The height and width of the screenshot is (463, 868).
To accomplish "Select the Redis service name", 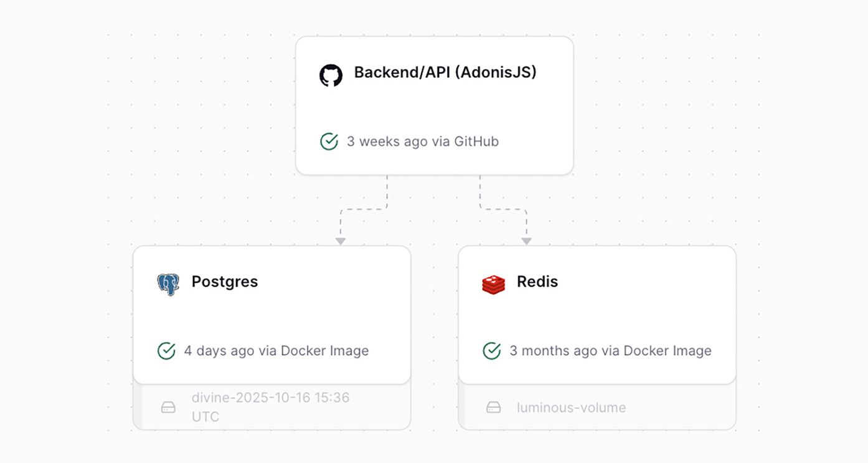I will (x=537, y=282).
